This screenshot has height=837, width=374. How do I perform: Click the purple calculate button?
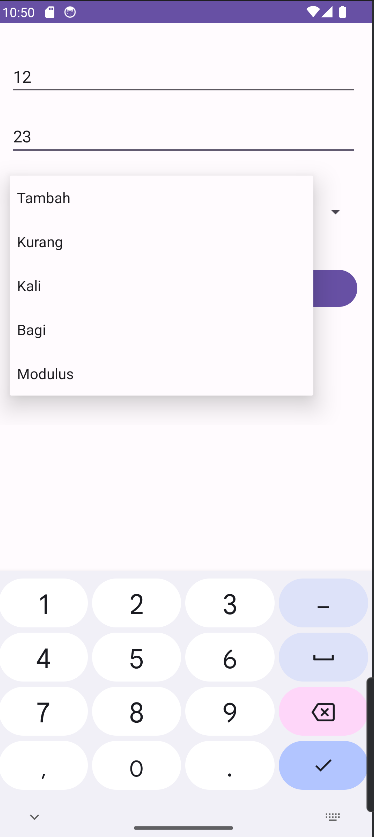(x=335, y=288)
